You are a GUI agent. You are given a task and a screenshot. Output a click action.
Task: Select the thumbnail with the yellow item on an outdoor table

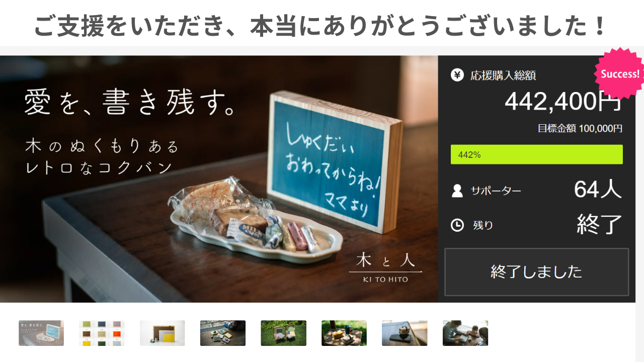pyautogui.click(x=344, y=333)
